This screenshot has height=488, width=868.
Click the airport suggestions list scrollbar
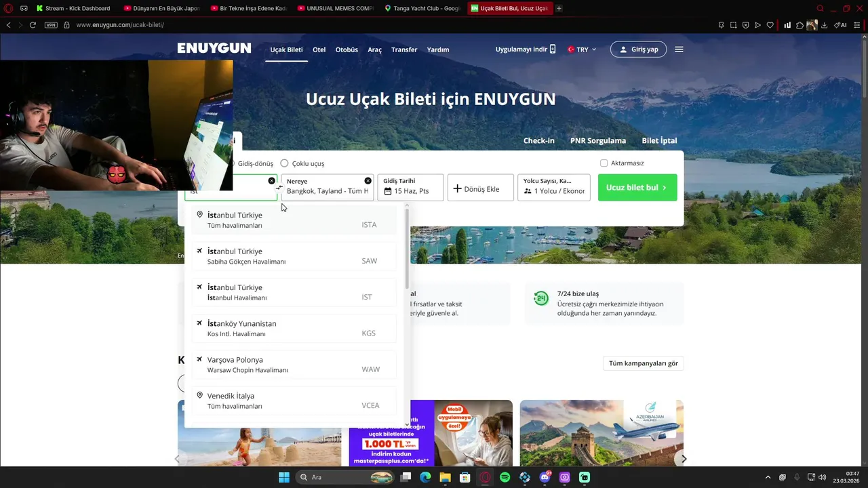coord(407,247)
